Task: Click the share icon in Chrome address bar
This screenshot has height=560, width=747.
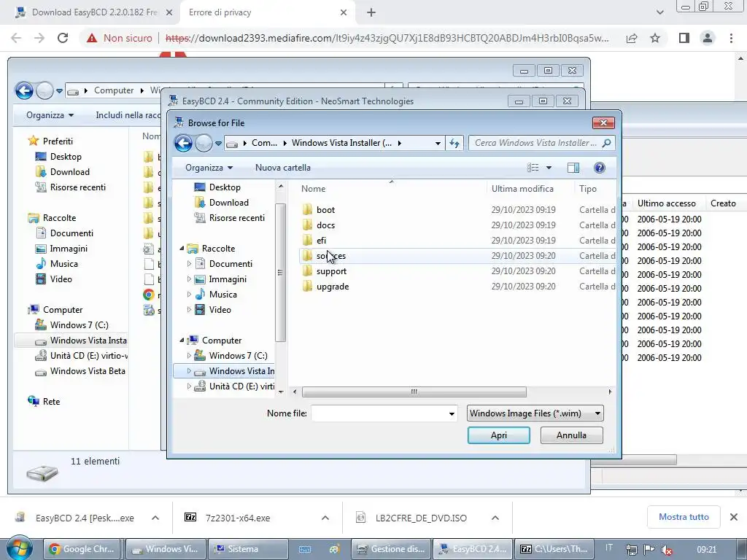Action: 632,38
